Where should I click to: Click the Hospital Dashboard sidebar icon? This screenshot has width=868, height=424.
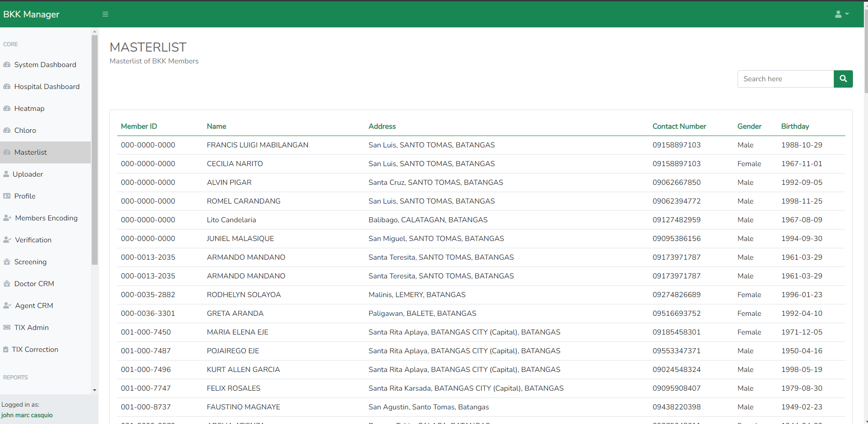coord(7,87)
